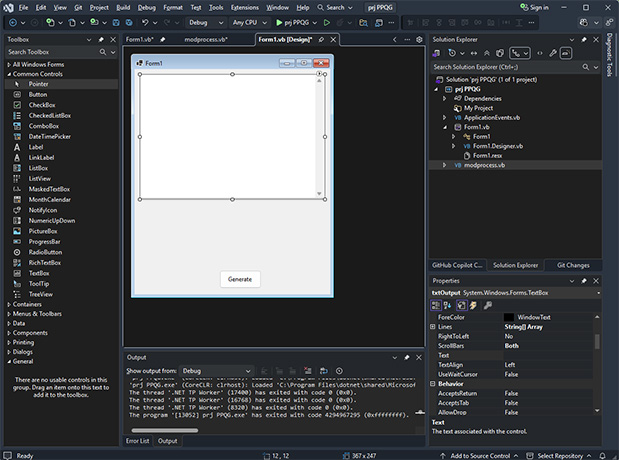Expand the Dependencies node in Solution Explorer
This screenshot has height=460, width=619.
coord(445,99)
